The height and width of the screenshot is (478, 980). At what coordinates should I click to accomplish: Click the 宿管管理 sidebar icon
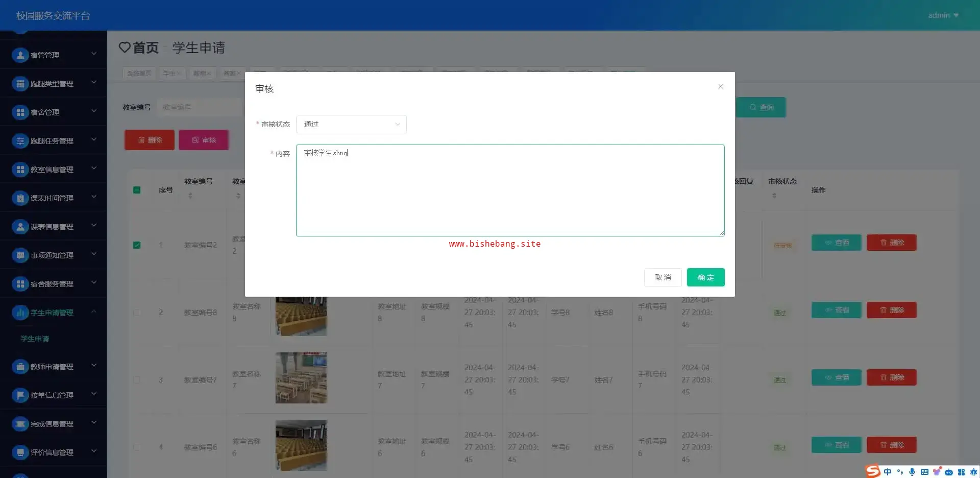pos(20,55)
